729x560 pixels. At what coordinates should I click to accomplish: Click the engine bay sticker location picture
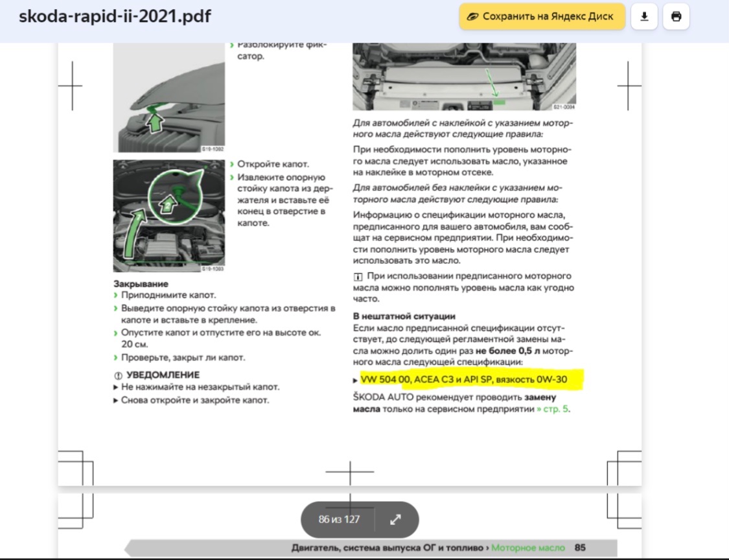(464, 76)
